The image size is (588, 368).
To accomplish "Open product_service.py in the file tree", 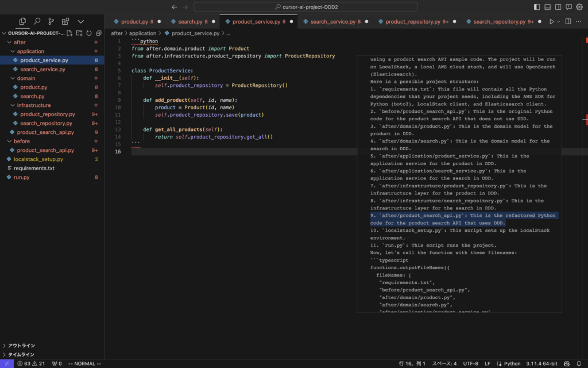I will point(52,60).
